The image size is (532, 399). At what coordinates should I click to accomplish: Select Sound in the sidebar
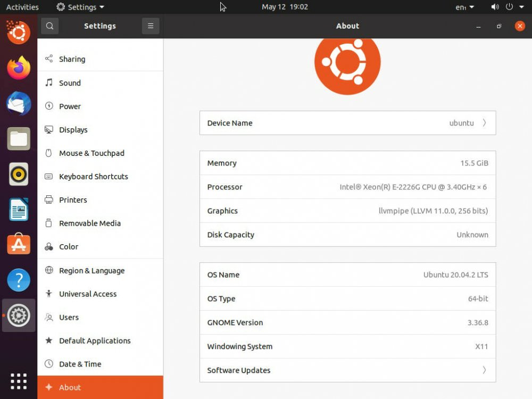point(101,82)
